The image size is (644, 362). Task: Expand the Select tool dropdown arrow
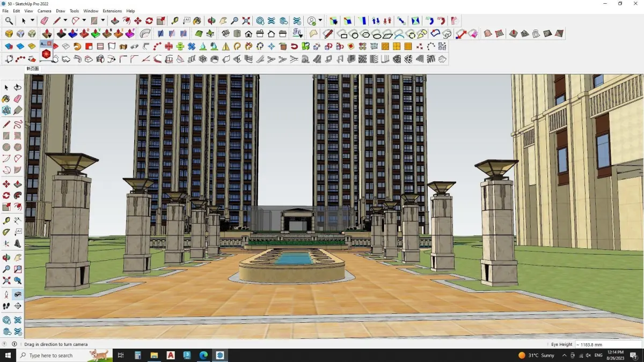tap(32, 20)
